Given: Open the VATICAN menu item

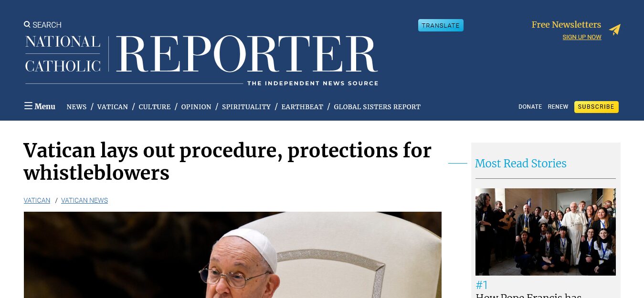Looking at the screenshot, I should 113,107.
